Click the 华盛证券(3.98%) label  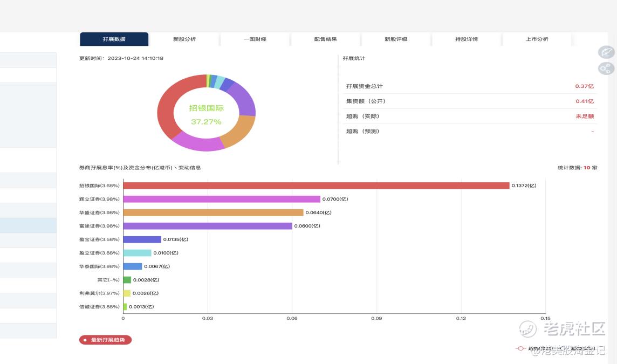pyautogui.click(x=99, y=212)
